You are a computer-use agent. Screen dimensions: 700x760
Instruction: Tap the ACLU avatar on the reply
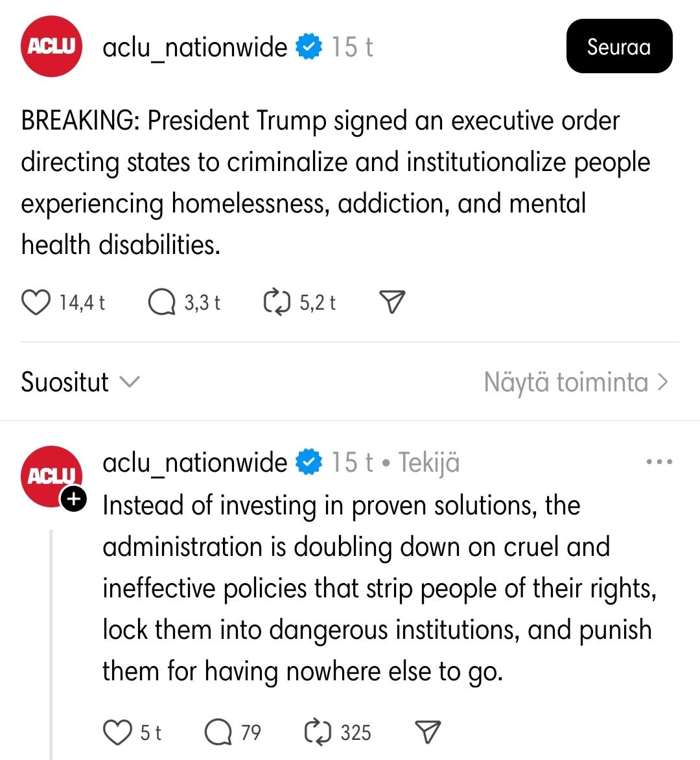click(x=51, y=476)
